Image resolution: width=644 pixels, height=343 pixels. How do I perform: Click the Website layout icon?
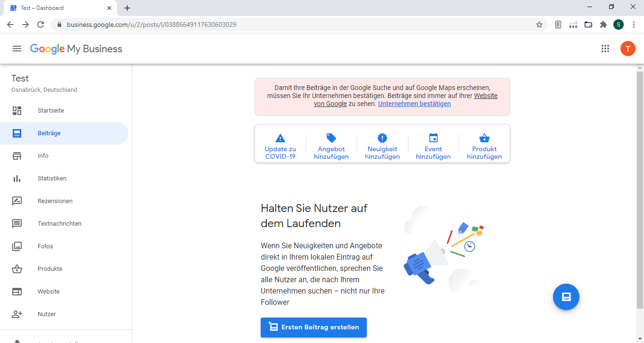pos(17,292)
